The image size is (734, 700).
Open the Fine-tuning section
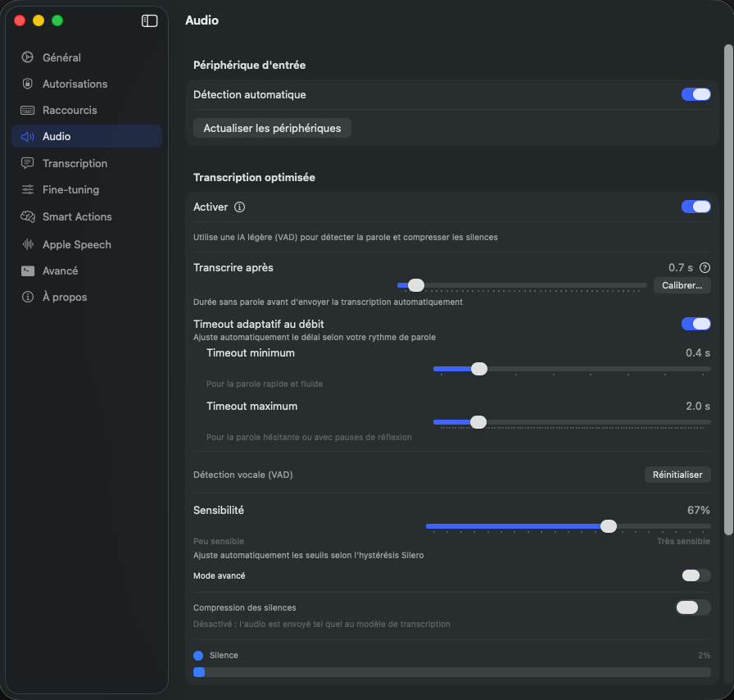[x=87, y=189]
